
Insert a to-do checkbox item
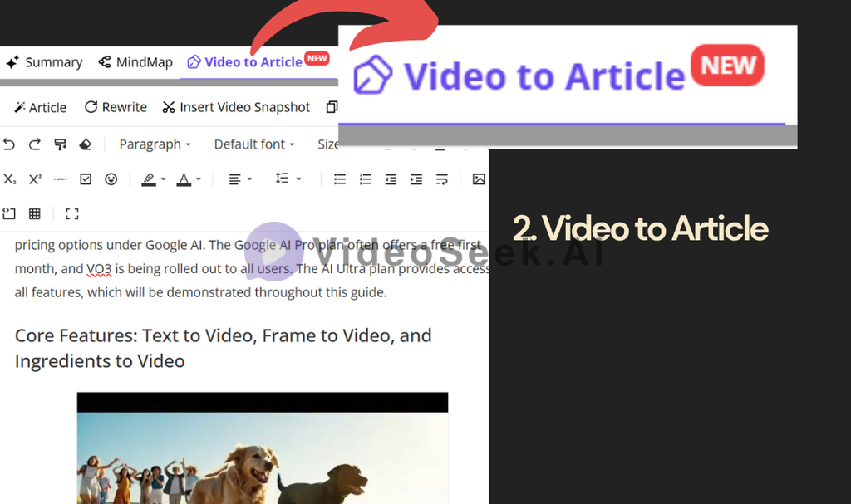[x=86, y=179]
